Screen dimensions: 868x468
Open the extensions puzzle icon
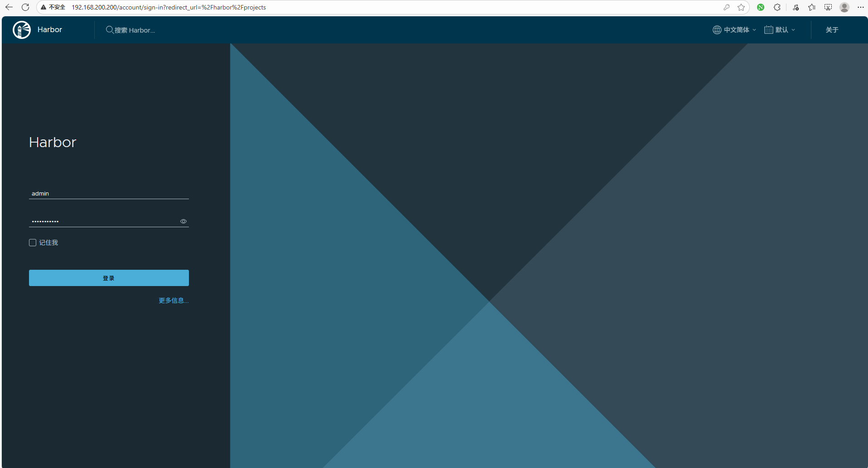(x=777, y=7)
